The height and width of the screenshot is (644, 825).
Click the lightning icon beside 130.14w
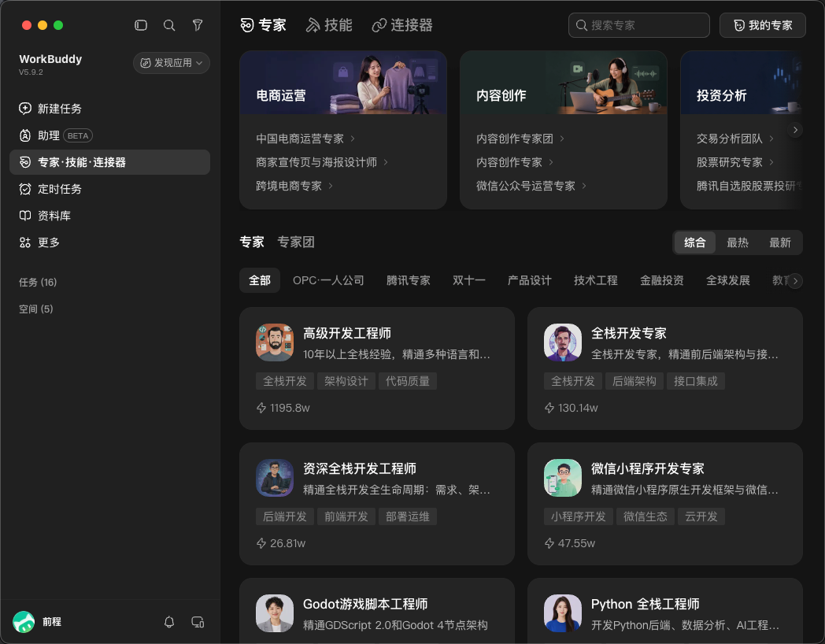coord(549,408)
